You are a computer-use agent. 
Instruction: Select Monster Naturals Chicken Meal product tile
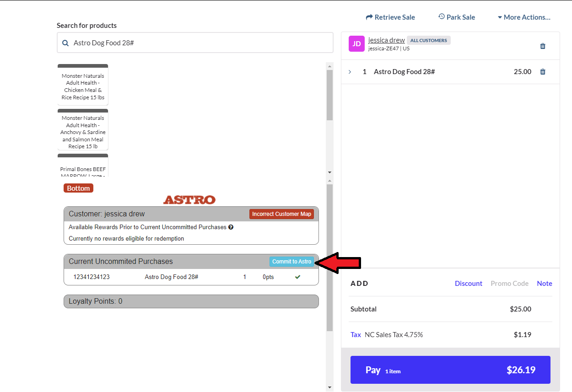(x=83, y=86)
